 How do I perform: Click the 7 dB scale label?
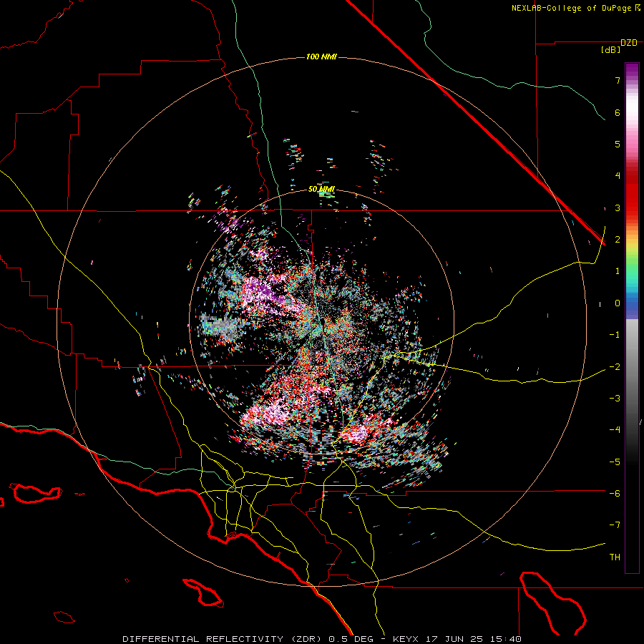click(x=618, y=80)
